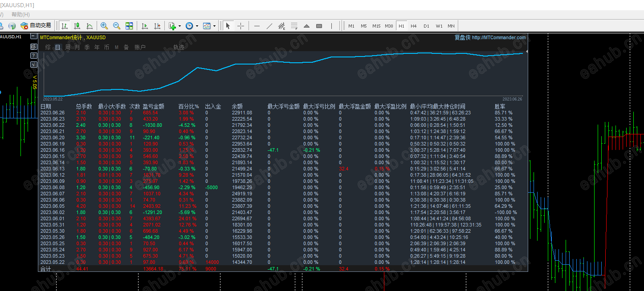
Task: Select the Fibonacci retracement tool
Action: (x=294, y=26)
